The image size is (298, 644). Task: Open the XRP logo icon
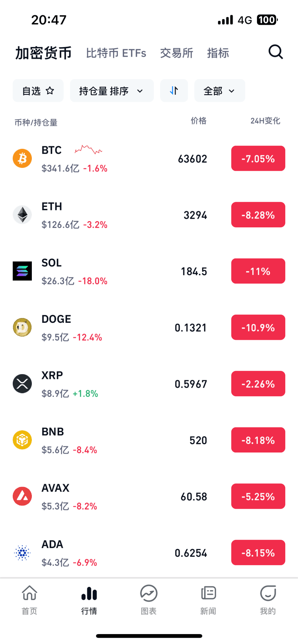(22, 384)
